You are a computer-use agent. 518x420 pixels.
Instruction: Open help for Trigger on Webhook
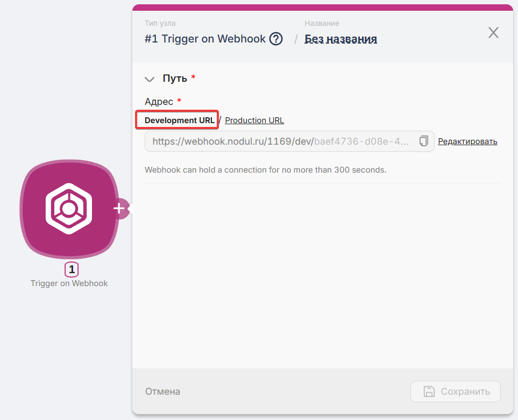276,39
